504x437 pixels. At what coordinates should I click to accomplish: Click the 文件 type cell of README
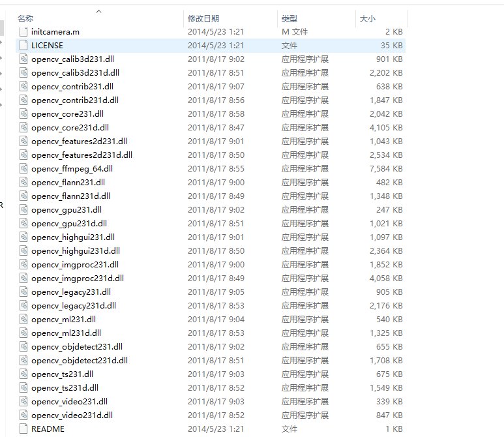pos(289,429)
